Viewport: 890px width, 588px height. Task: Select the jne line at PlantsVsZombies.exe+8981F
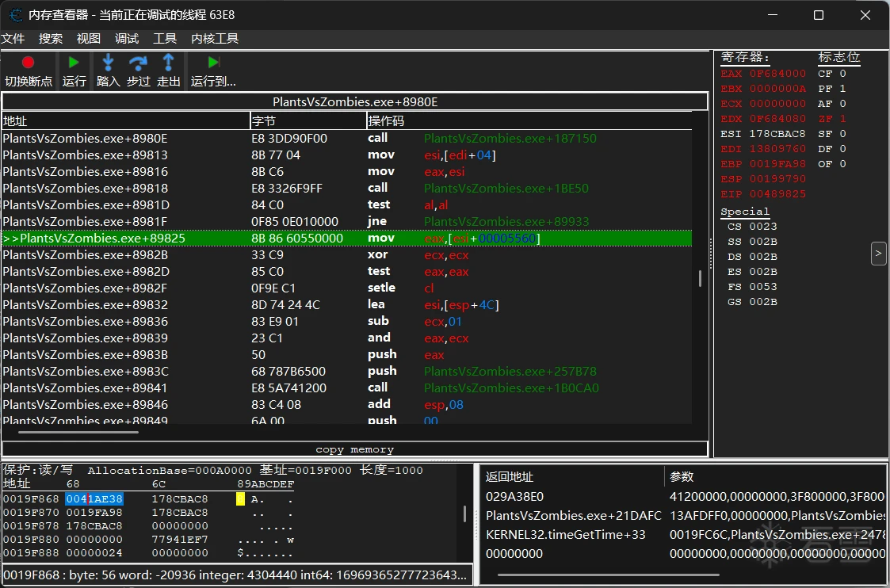(x=347, y=222)
